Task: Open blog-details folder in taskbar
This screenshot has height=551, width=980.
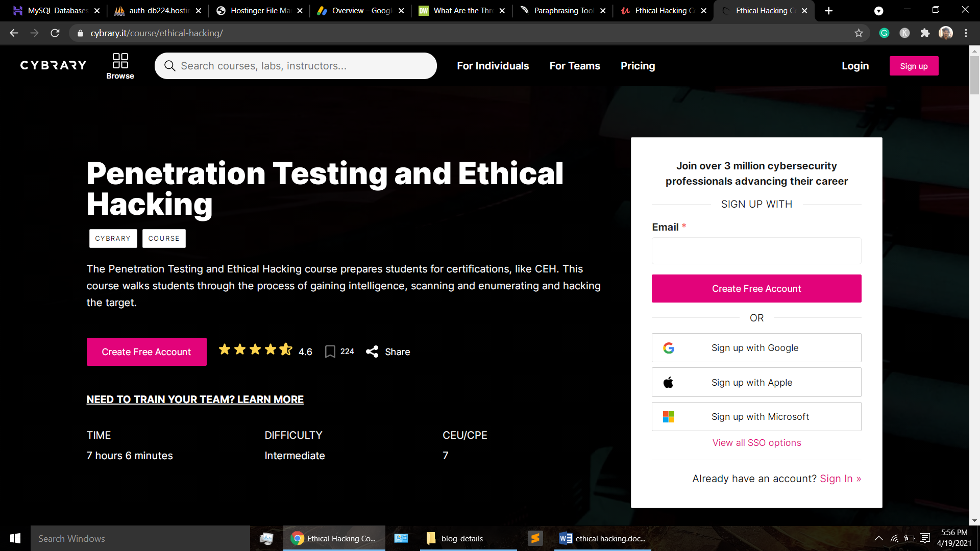Action: click(469, 538)
